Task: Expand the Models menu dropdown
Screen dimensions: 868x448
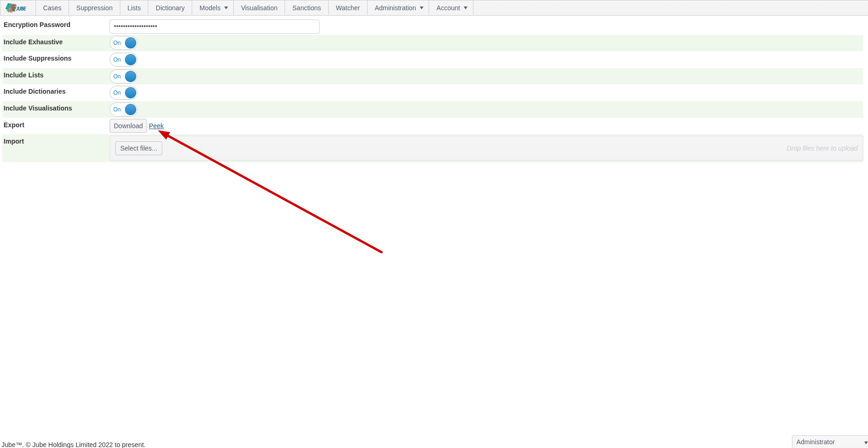Action: [213, 8]
